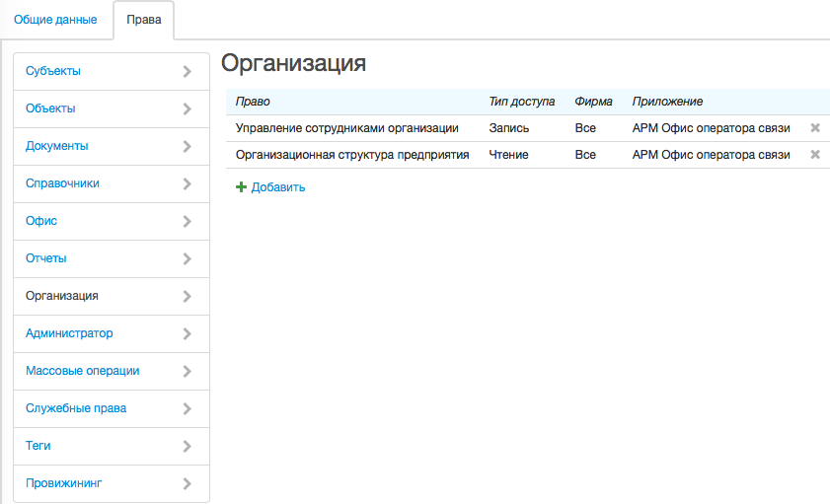Click the Право column header
The width and height of the screenshot is (830, 504).
[x=253, y=102]
